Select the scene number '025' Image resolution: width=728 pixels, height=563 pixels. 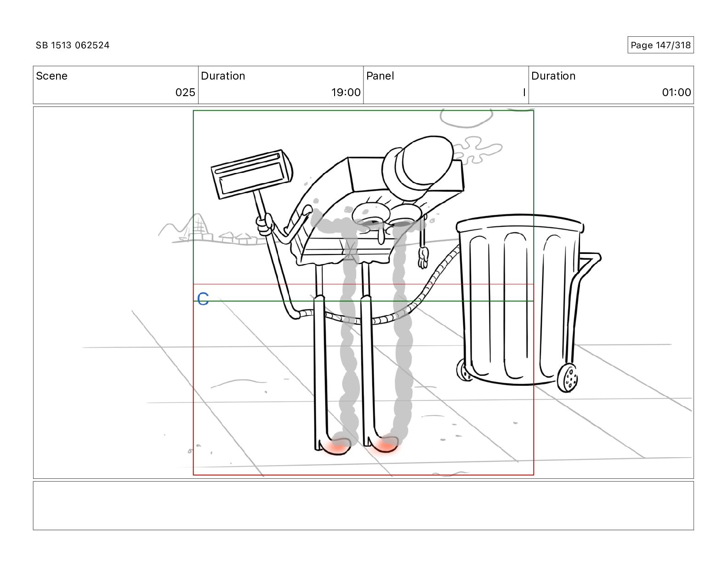(185, 92)
